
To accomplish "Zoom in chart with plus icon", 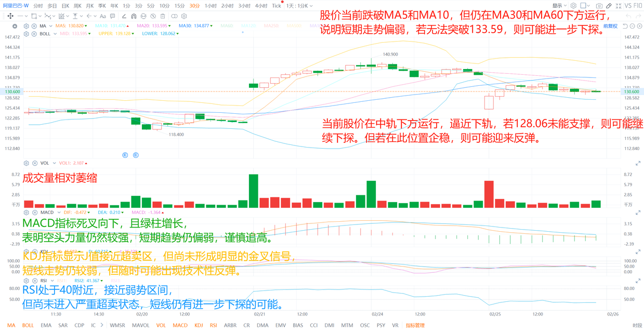I will [640, 26].
